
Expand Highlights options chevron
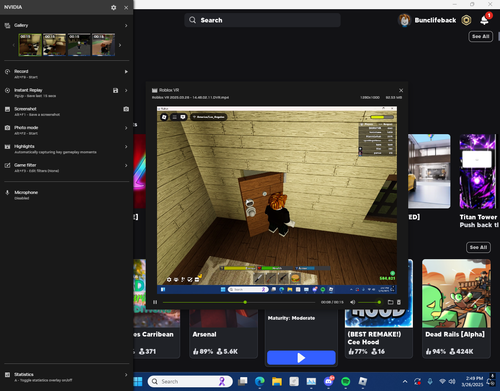tap(126, 147)
